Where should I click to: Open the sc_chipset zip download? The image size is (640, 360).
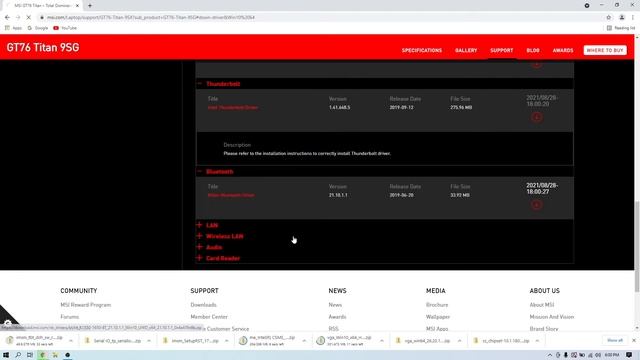502,340
